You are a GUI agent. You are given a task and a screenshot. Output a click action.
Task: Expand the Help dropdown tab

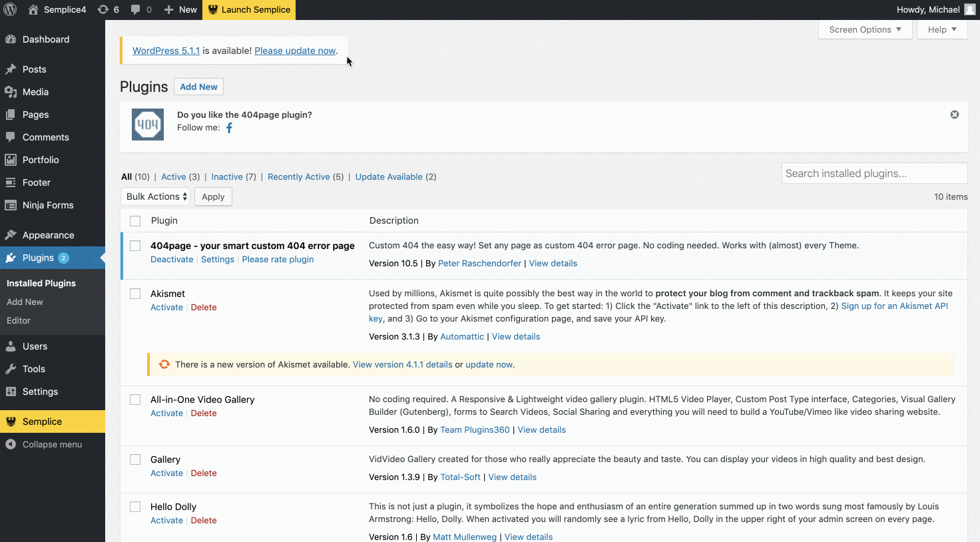(941, 29)
